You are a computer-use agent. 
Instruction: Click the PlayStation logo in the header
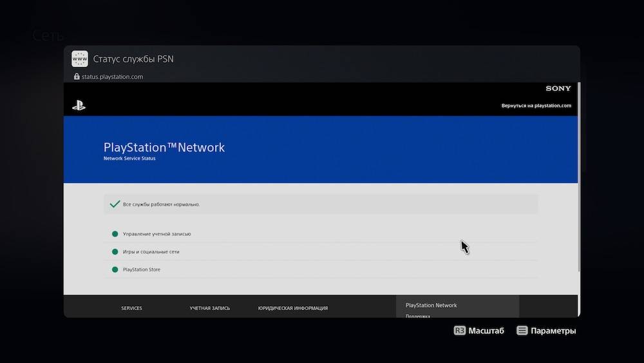pyautogui.click(x=79, y=106)
